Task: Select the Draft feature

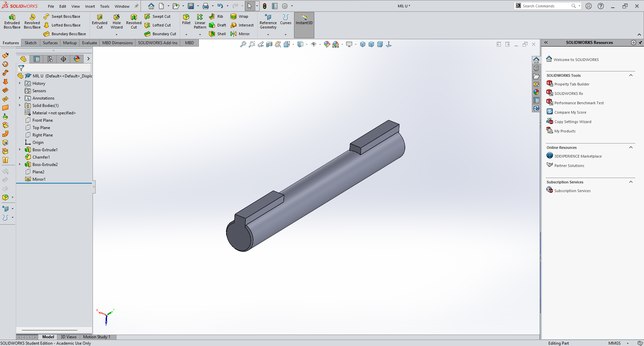Action: [x=217, y=25]
